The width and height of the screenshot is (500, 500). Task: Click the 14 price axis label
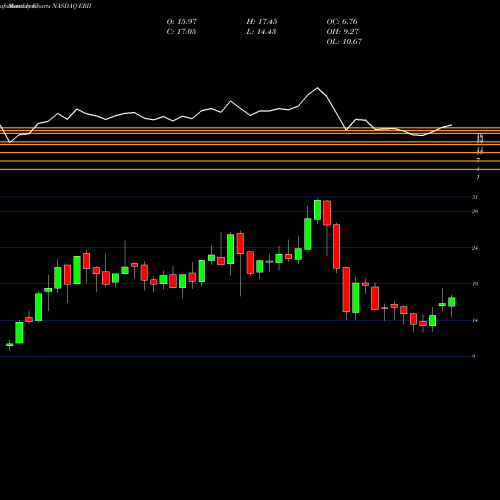(x=475, y=320)
